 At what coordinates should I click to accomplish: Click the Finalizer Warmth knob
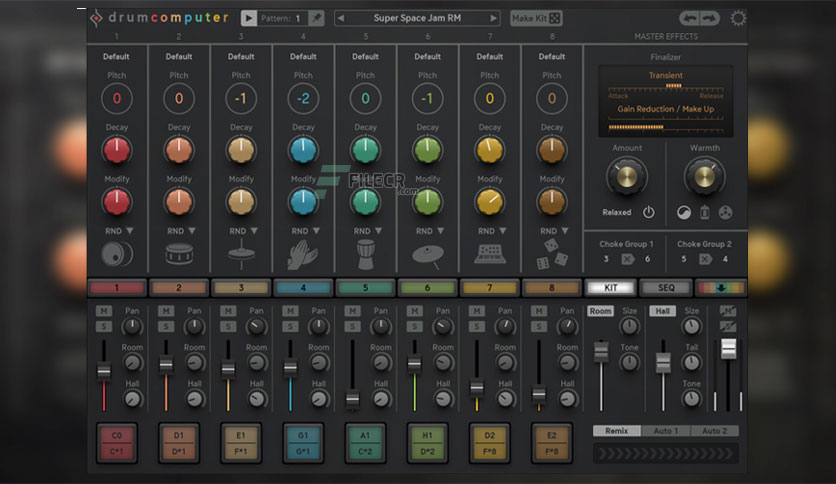coord(704,176)
